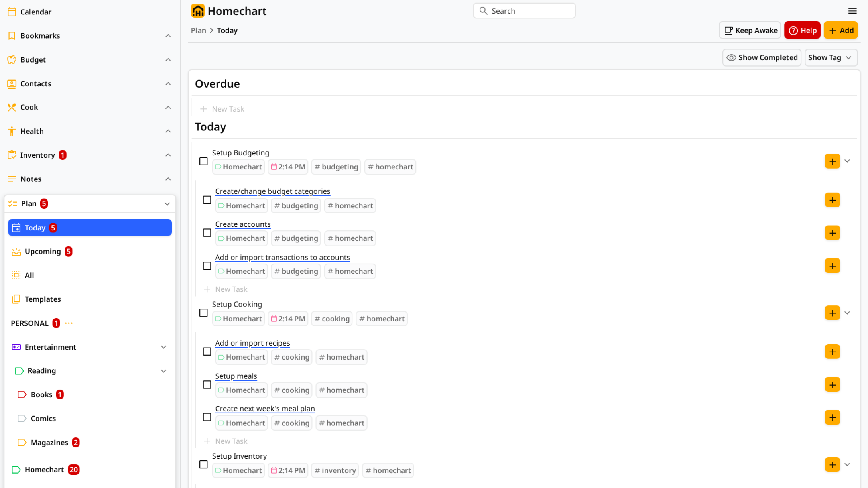The height and width of the screenshot is (488, 868).
Task: Collapse the Reading project chevron
Action: coord(163,371)
